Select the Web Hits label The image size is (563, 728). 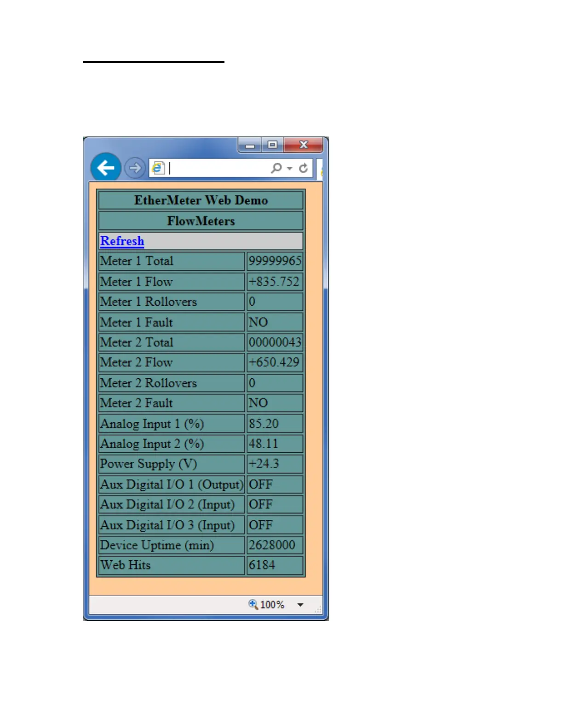click(x=126, y=565)
